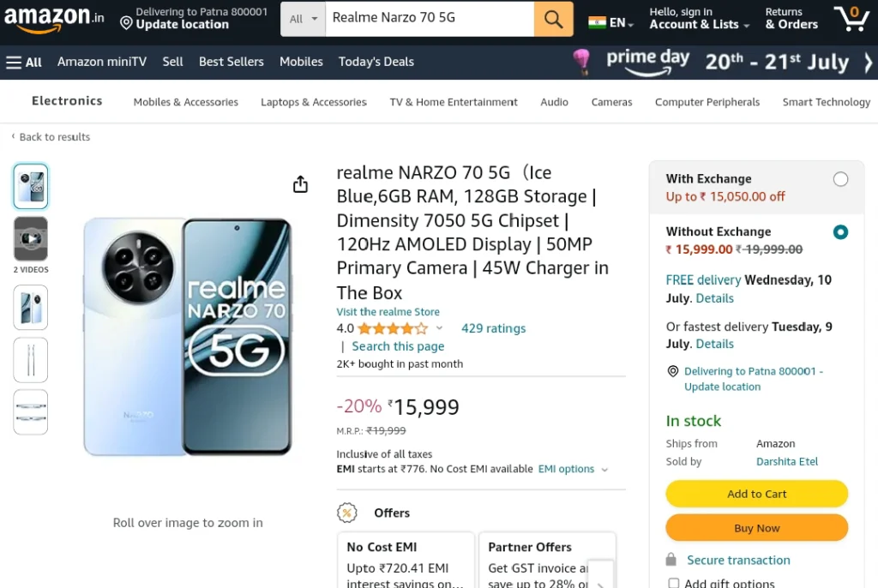Screen dimensions: 878x588
Task: Open Mobiles & Accessories category tab
Action: click(186, 102)
